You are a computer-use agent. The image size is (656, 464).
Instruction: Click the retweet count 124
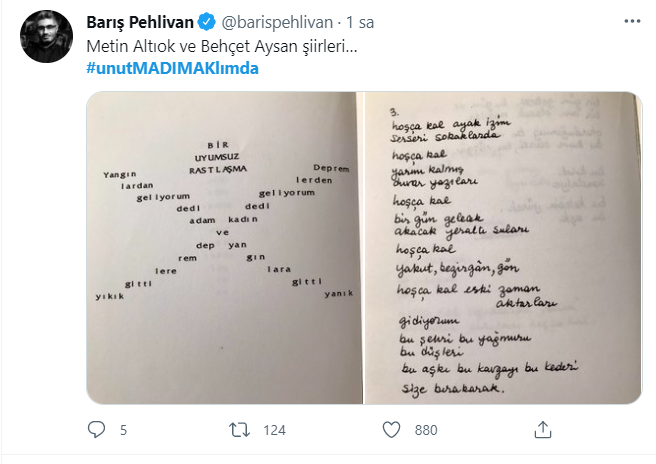(x=274, y=430)
